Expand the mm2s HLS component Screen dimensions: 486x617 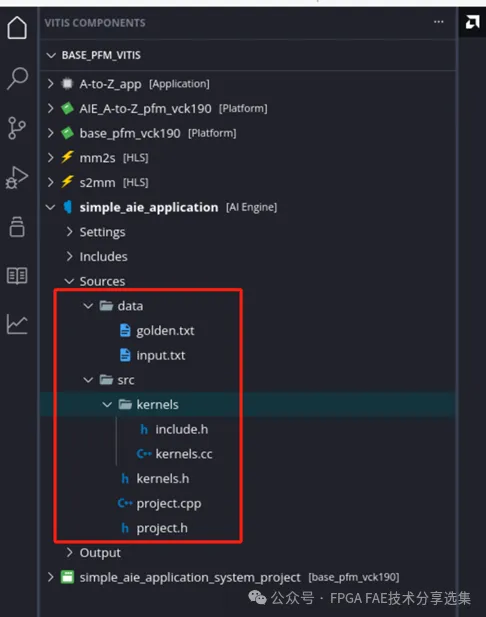50,158
